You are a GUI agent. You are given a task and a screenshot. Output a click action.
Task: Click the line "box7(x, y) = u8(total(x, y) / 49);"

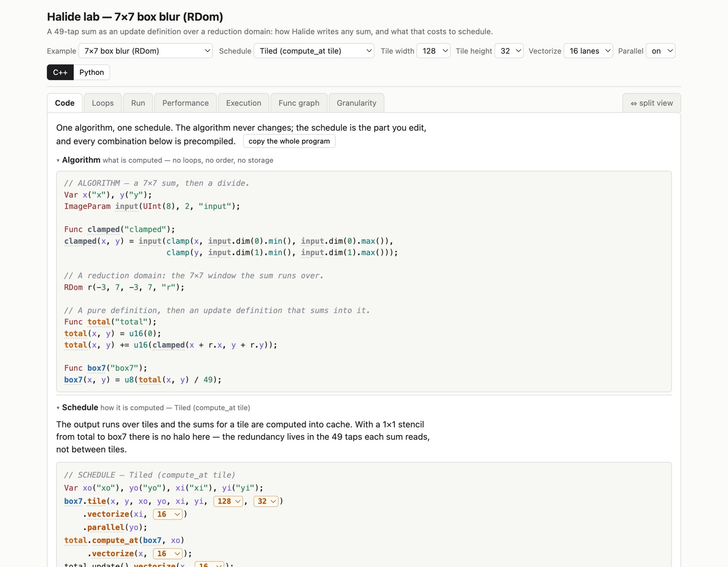click(x=143, y=380)
